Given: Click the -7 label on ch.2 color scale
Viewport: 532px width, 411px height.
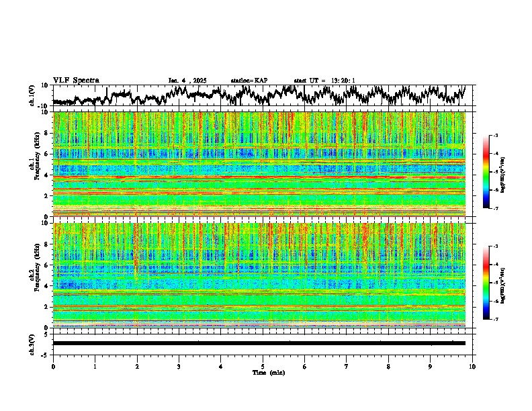Looking at the screenshot, I should pyautogui.click(x=496, y=319).
